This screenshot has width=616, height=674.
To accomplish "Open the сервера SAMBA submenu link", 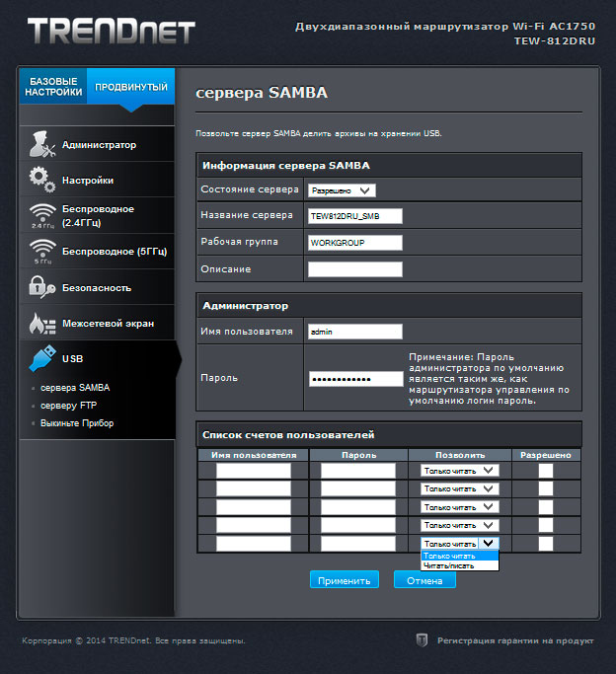I will pyautogui.click(x=75, y=387).
